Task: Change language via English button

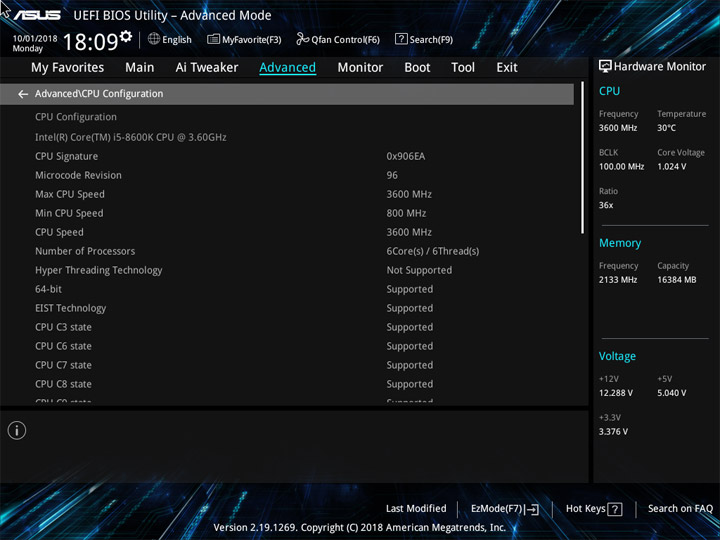Action: 170,39
